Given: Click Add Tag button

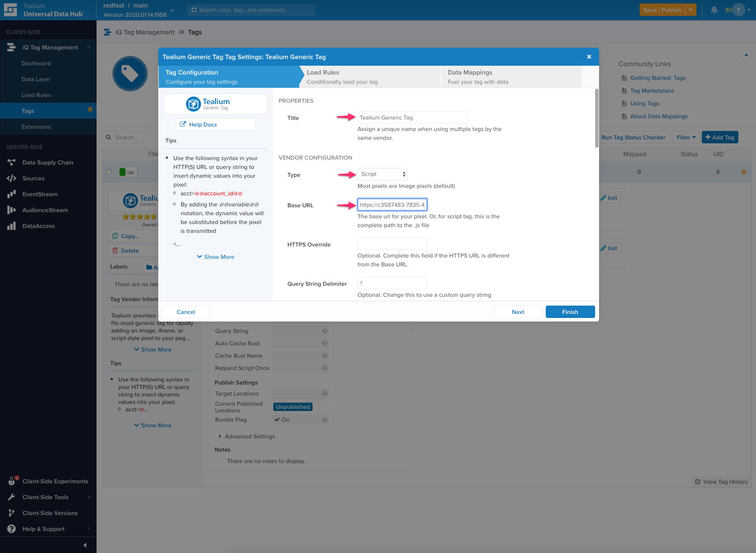Looking at the screenshot, I should click(x=720, y=137).
